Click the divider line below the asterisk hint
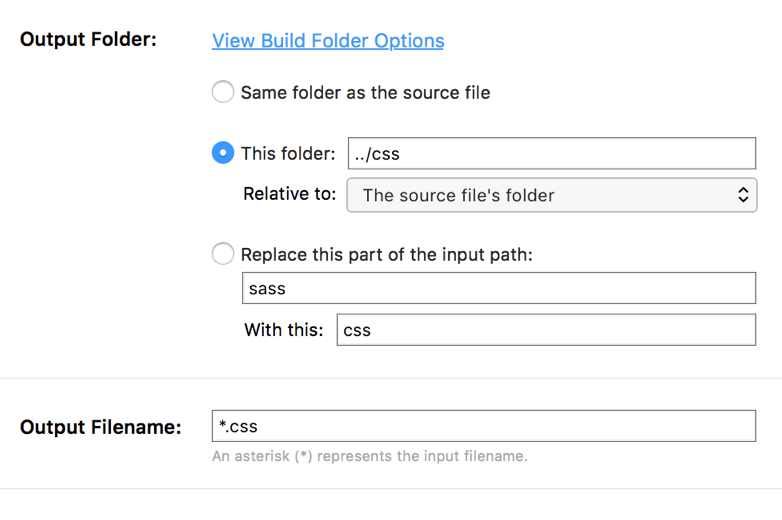782x520 pixels. coord(391,489)
